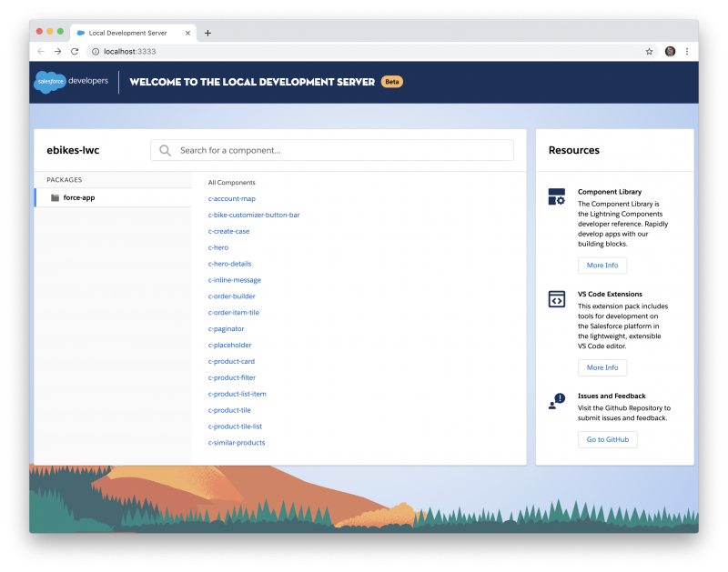Viewport: 728px width, 572px height.
Task: Open More Info for VS Code Extensions
Action: tap(602, 367)
